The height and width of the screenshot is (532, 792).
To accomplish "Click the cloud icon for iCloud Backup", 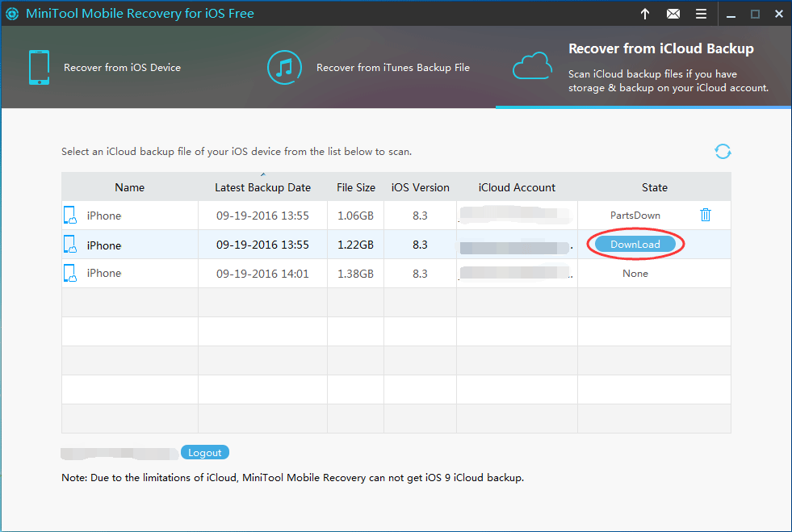I will click(533, 66).
